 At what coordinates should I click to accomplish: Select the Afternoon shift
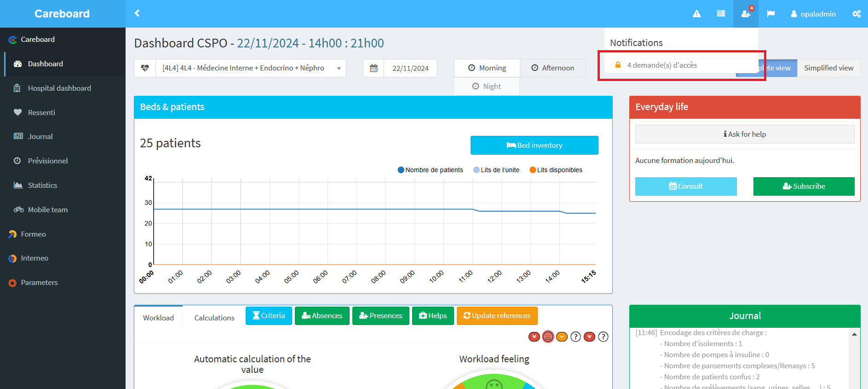tap(553, 68)
